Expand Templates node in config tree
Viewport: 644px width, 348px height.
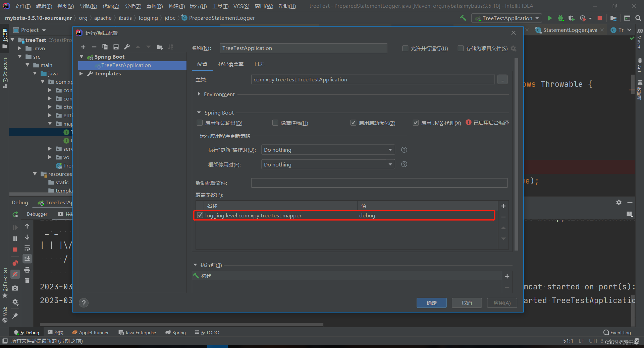pyautogui.click(x=81, y=73)
